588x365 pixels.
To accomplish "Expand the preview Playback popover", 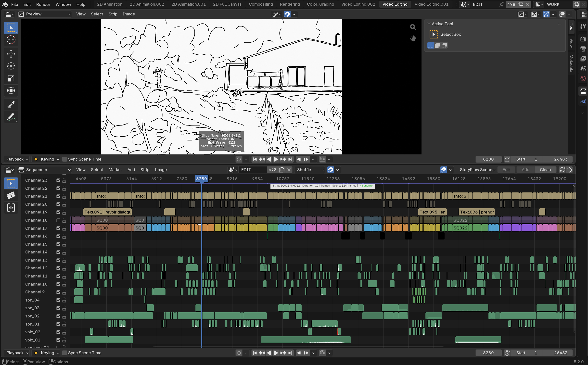I will pyautogui.click(x=17, y=159).
